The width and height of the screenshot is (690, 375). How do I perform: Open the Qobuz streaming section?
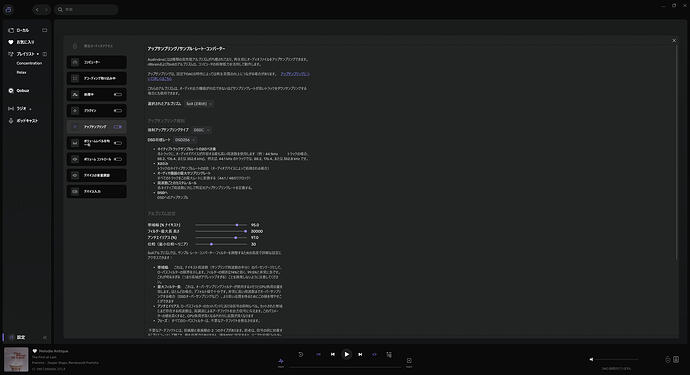pyautogui.click(x=18, y=91)
